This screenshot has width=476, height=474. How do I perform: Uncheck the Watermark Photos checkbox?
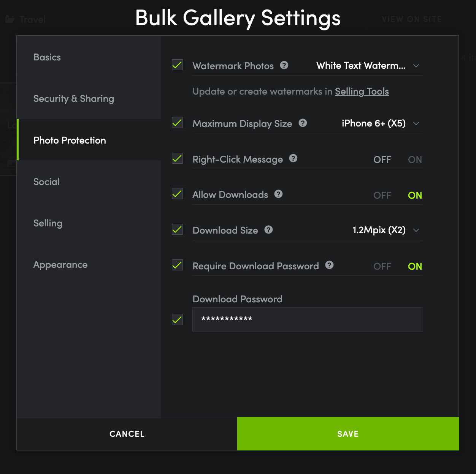[177, 65]
